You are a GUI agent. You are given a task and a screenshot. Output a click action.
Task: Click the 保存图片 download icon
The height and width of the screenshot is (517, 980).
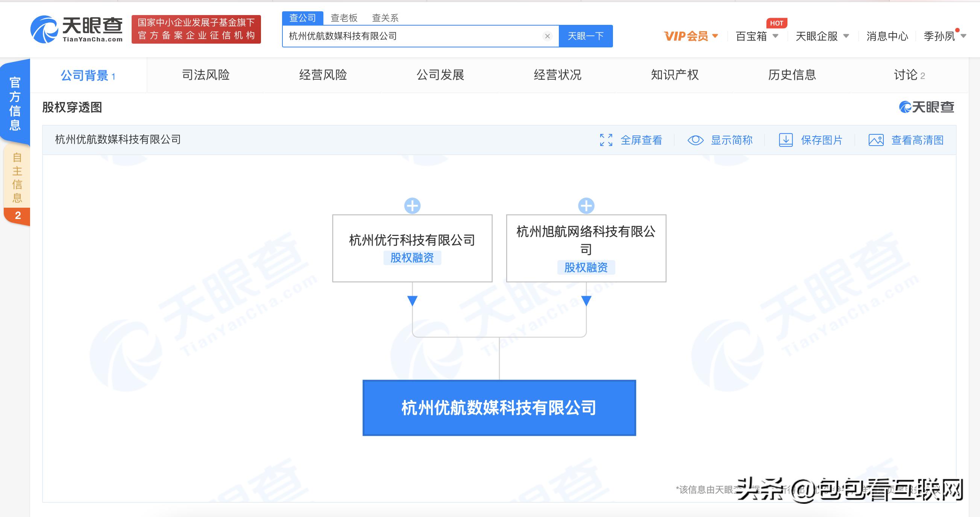pos(787,140)
